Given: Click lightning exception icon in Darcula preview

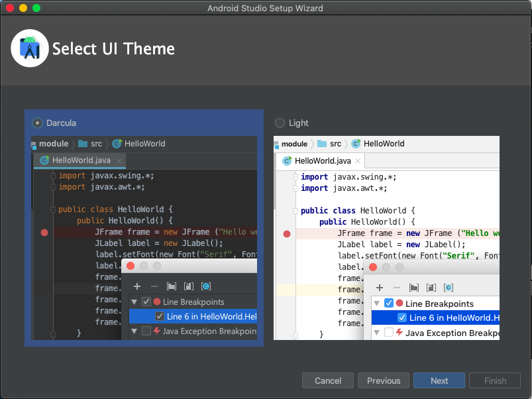Looking at the screenshot, I should (x=157, y=331).
